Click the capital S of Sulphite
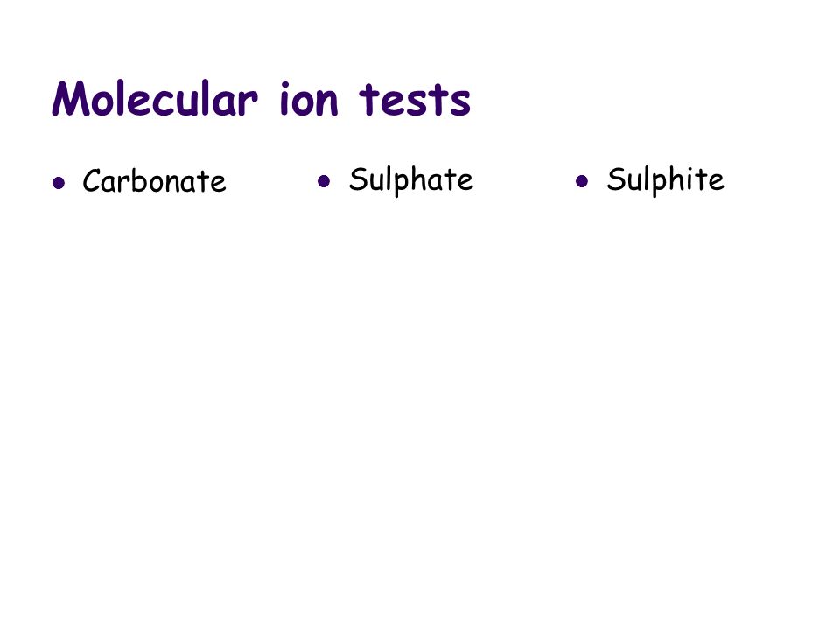 [615, 178]
